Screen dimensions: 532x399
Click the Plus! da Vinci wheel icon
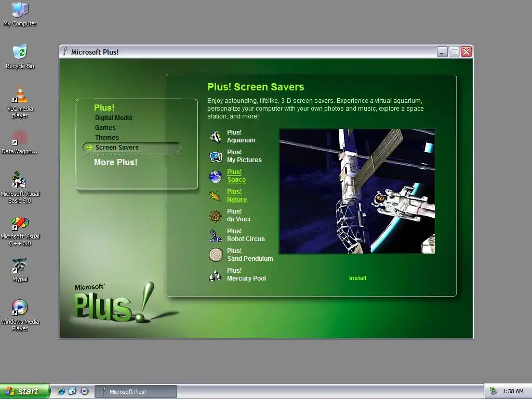(216, 216)
